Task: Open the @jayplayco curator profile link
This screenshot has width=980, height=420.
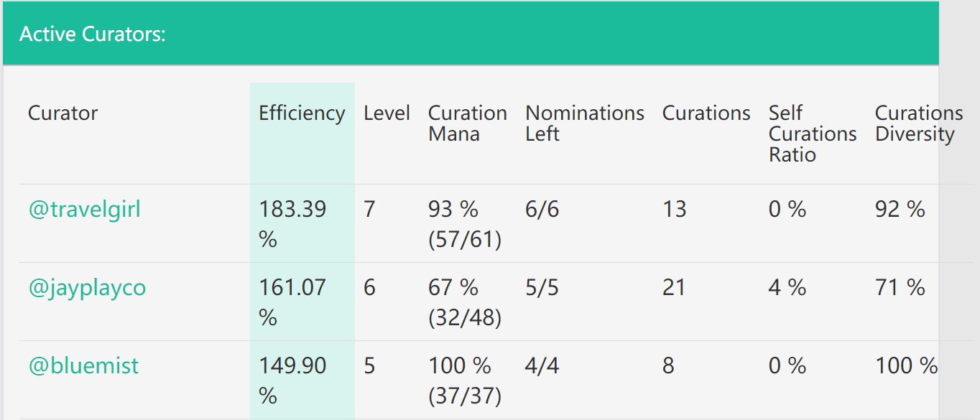Action: point(87,288)
